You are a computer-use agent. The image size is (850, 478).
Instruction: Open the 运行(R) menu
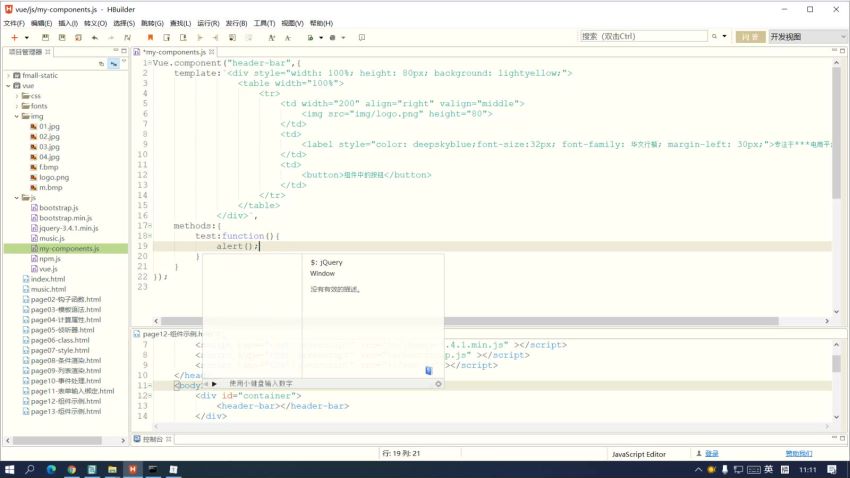pos(208,23)
